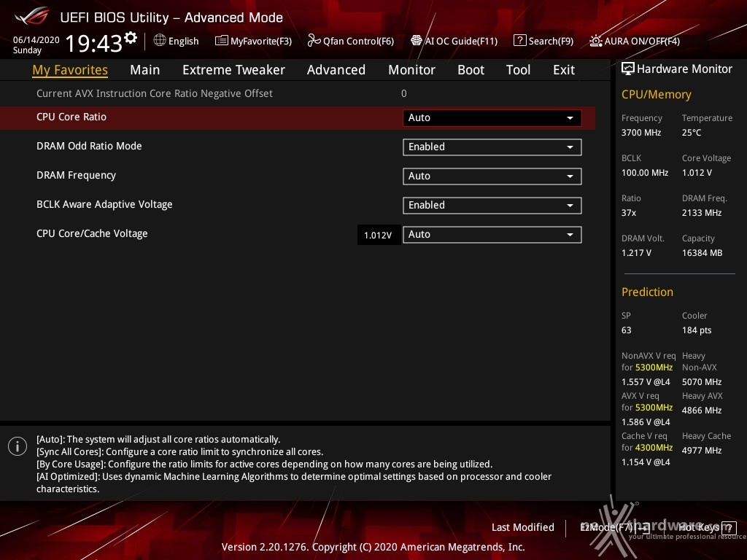
Task: Click the SP value 63
Action: [x=626, y=330]
